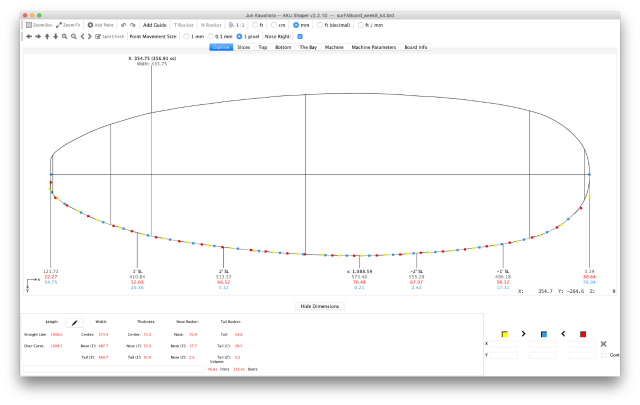The height and width of the screenshot is (405, 640).
Task: Open the Board Info tab
Action: [416, 47]
